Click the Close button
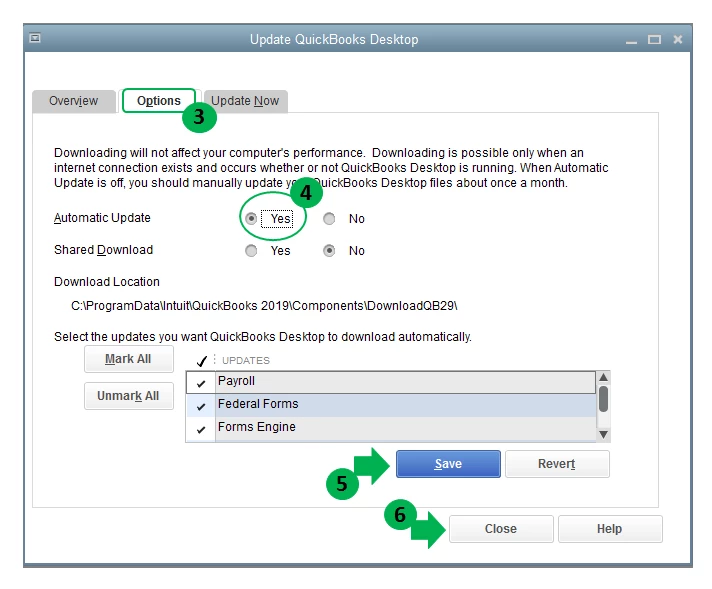 (x=501, y=529)
